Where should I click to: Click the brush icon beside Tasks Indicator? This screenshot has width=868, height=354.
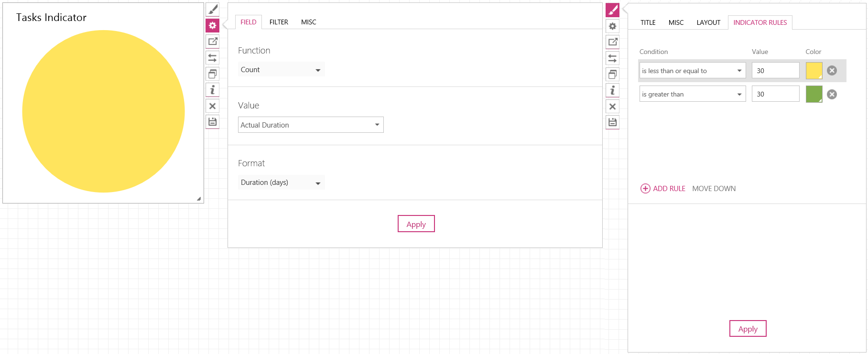pyautogui.click(x=213, y=9)
